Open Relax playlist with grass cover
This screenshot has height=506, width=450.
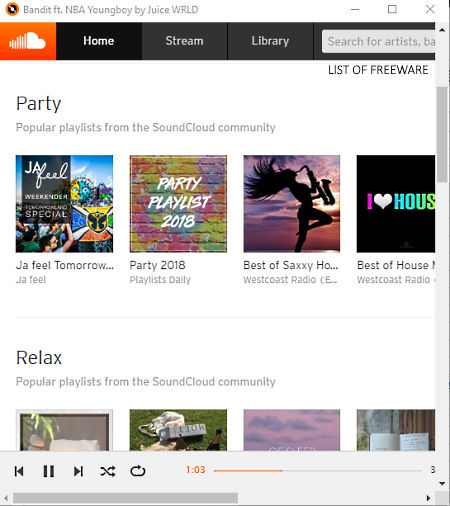178,430
